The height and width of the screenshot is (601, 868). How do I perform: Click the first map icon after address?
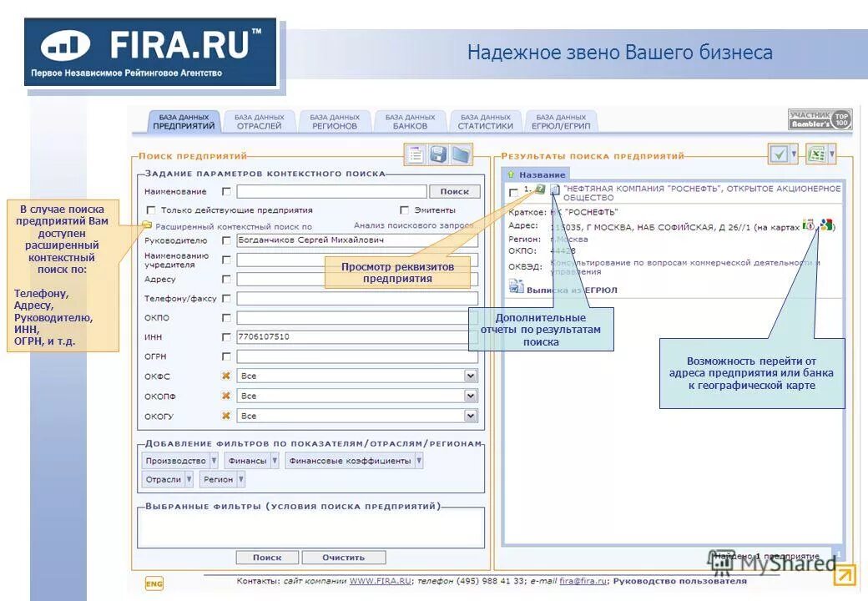click(x=808, y=225)
